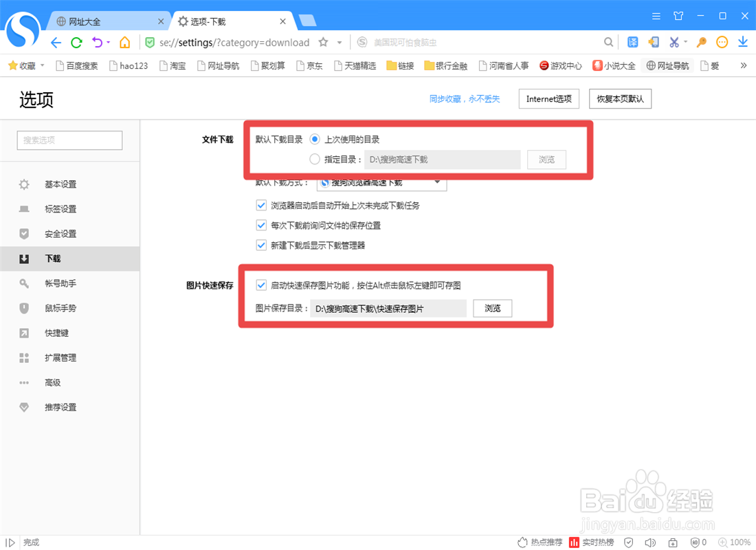Click the send-to-phone toolbar icon

click(653, 41)
